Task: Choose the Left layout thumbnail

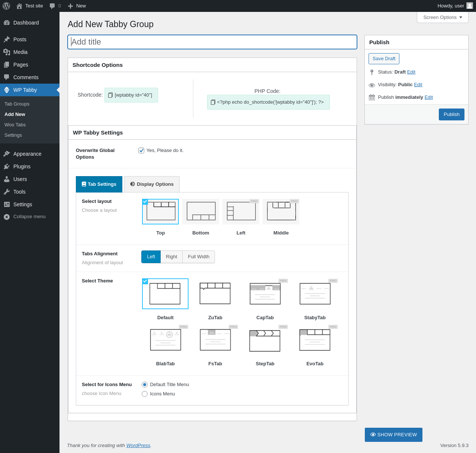Action: (x=241, y=211)
